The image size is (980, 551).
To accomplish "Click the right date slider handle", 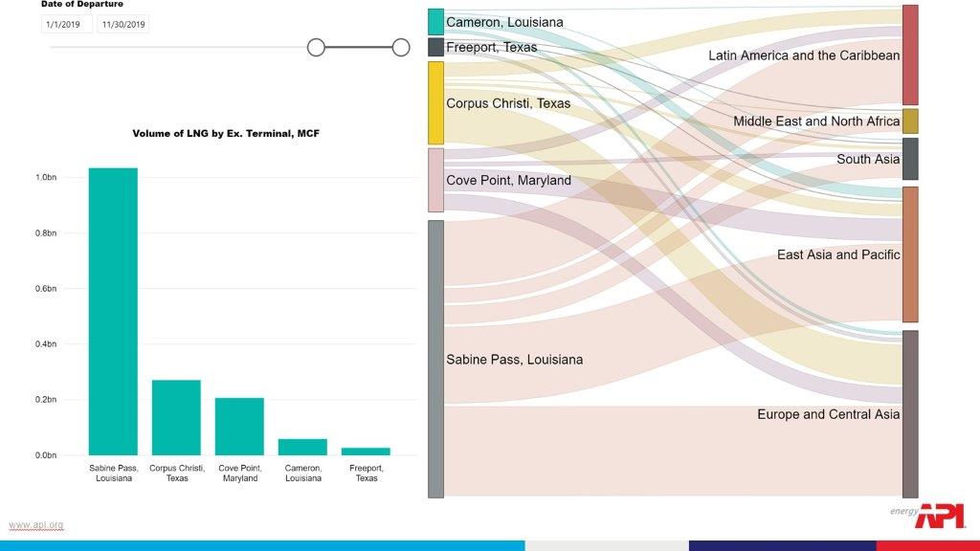I will tap(401, 47).
